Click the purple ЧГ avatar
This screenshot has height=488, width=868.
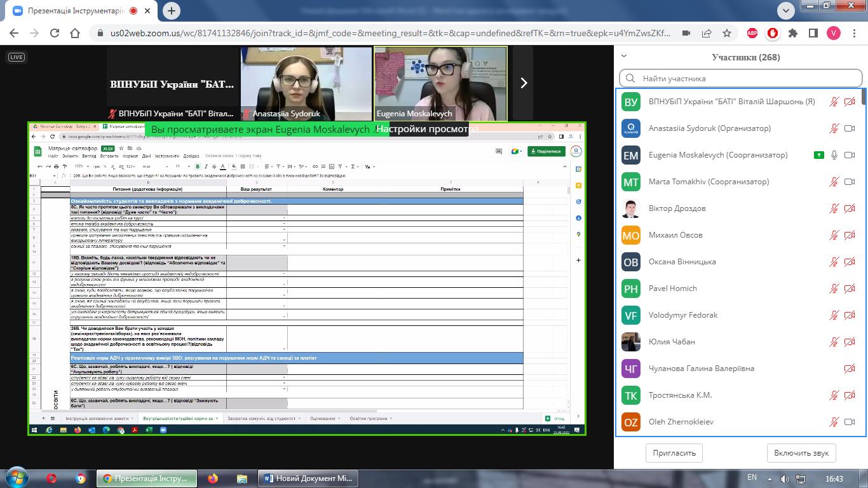(631, 369)
